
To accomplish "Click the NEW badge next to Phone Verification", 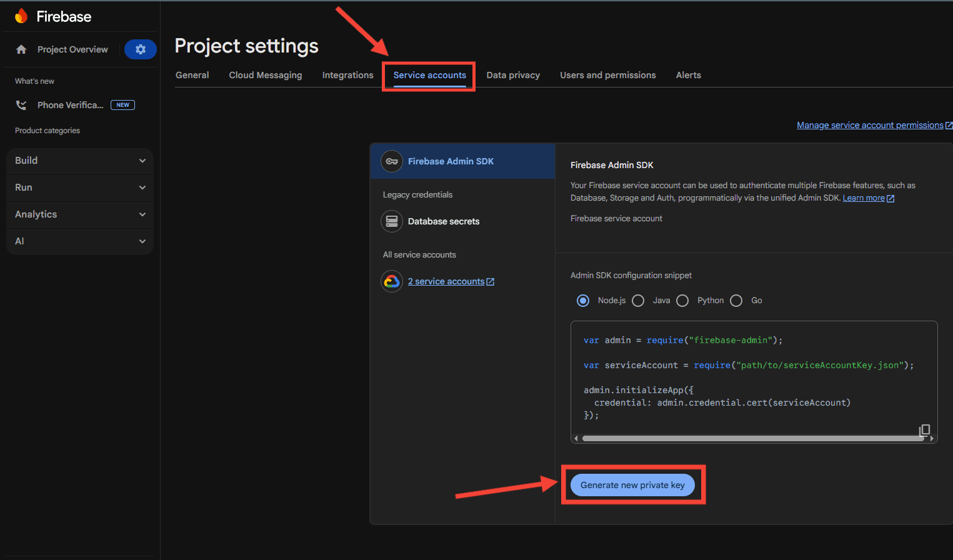I will [x=122, y=105].
